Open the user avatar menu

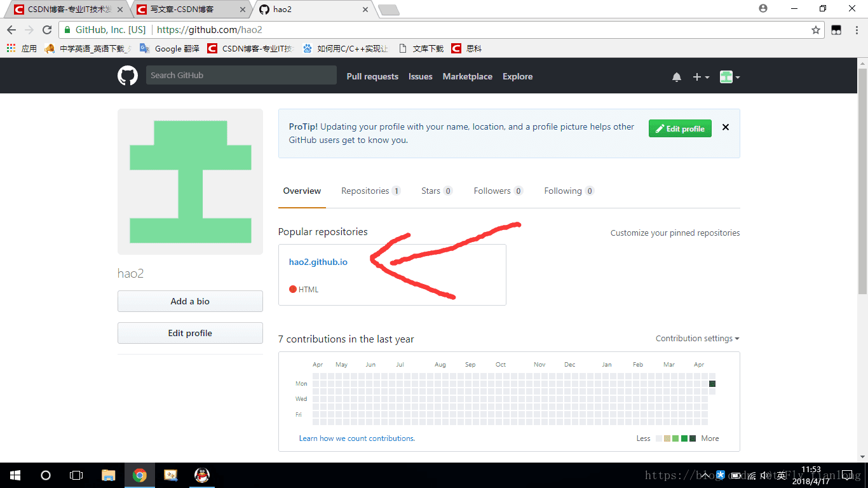coord(729,77)
